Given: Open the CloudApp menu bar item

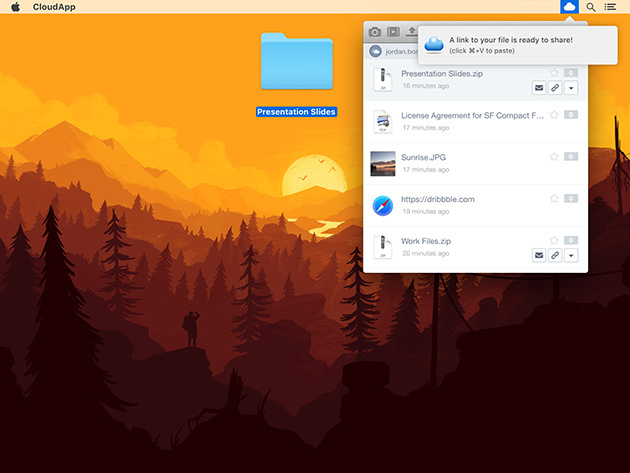Looking at the screenshot, I should click(x=54, y=7).
